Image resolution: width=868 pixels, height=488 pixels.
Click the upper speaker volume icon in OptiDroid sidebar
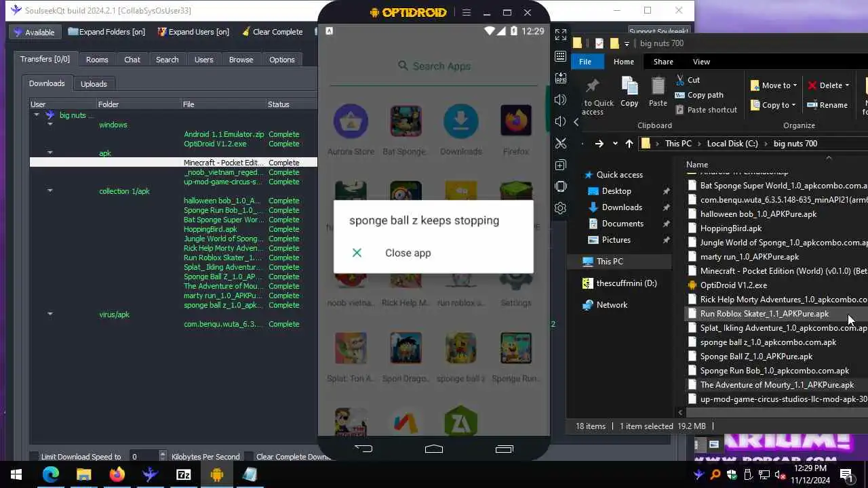click(x=561, y=100)
